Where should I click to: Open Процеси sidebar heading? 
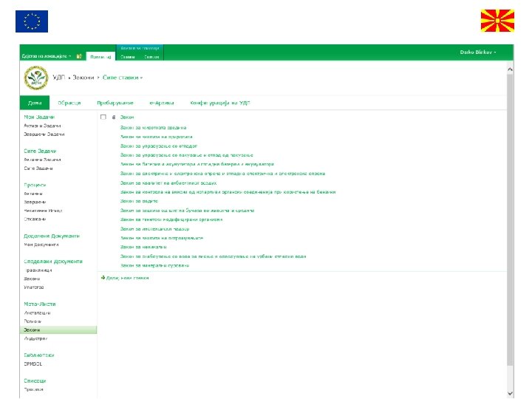(x=35, y=185)
